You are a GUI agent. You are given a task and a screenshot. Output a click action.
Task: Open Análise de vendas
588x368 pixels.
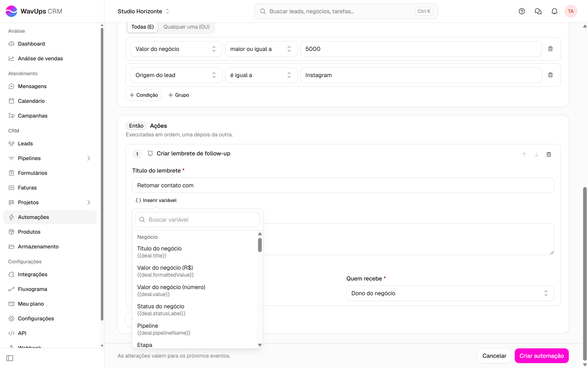50,58
